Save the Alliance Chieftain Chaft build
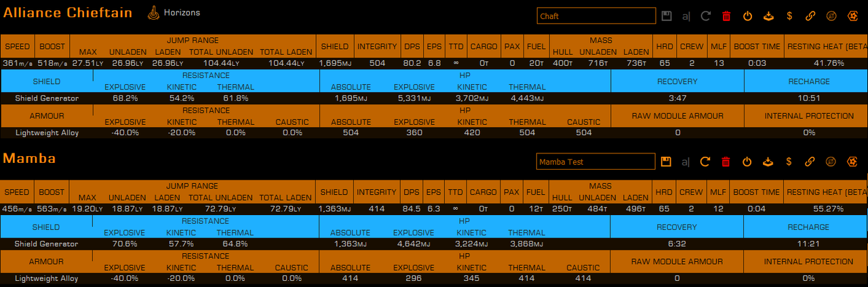 pyautogui.click(x=666, y=16)
